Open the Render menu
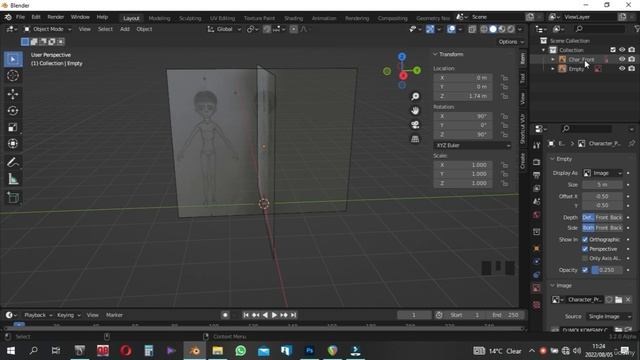640x360 pixels. [56, 17]
